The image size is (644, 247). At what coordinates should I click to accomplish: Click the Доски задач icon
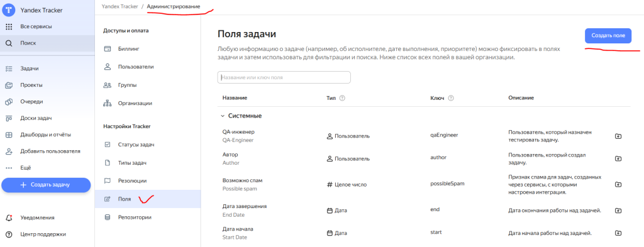coord(9,118)
